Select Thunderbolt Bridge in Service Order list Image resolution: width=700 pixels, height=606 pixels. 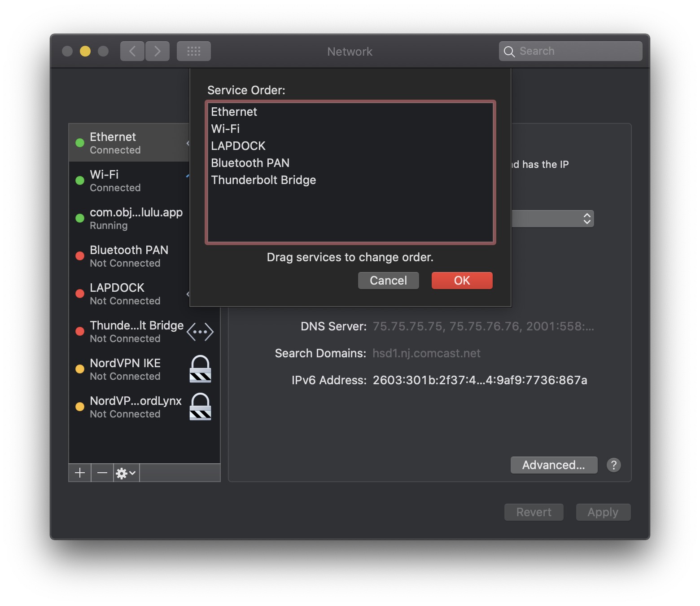(x=263, y=180)
